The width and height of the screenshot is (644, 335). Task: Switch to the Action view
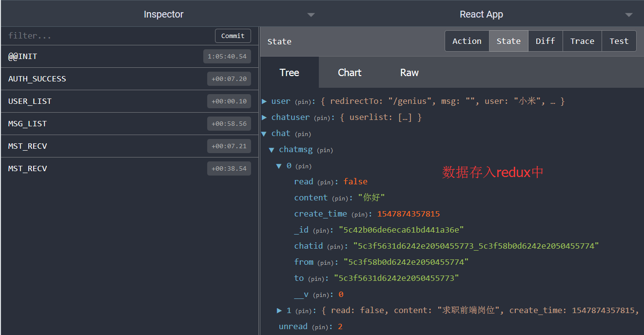(467, 41)
